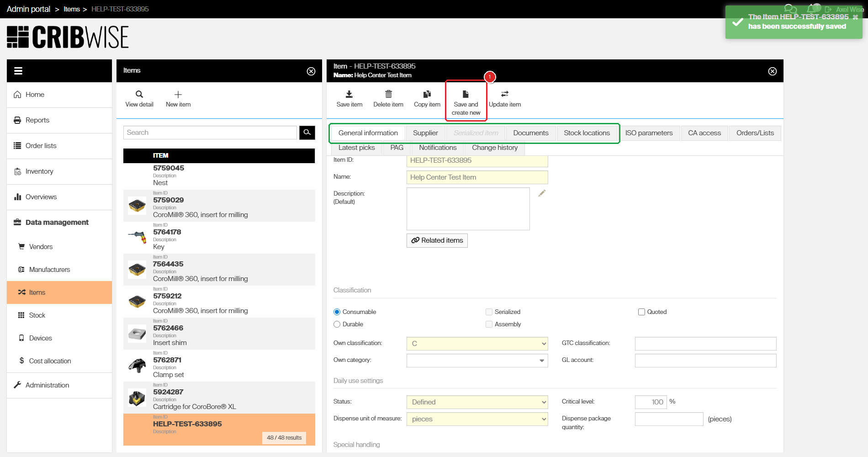Click the Description text area
The image size is (868, 457).
click(468, 209)
